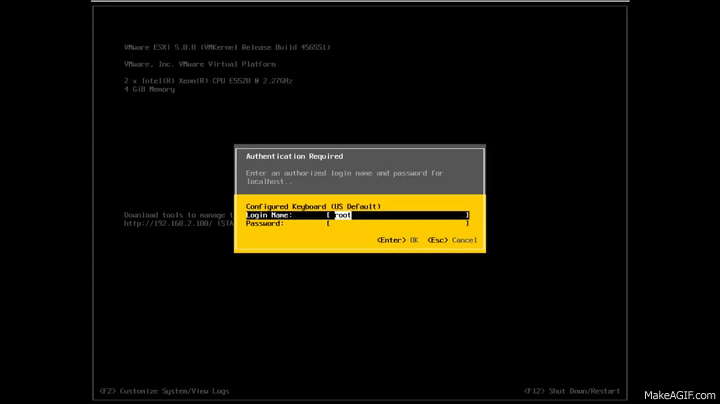The width and height of the screenshot is (720, 404).
Task: Click the 'localhost' text in the dialog
Action: pyautogui.click(x=266, y=182)
